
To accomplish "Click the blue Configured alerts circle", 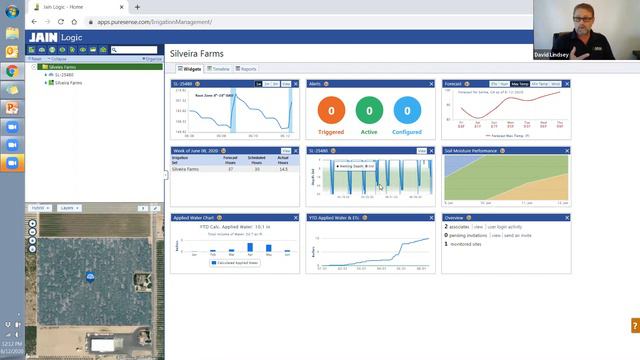I will pyautogui.click(x=407, y=110).
